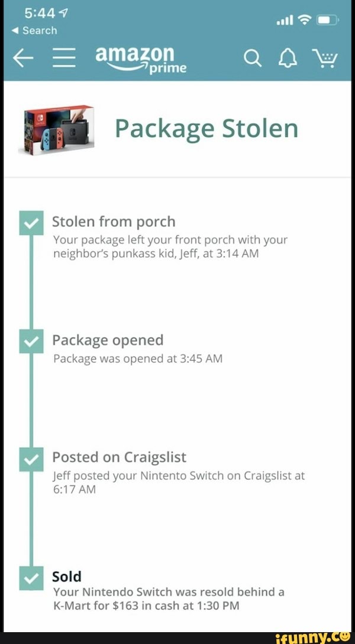Viewport: 355px width, 644px height.
Task: Tap the 'Posted on Craigslist' checkmark
Action: click(31, 458)
